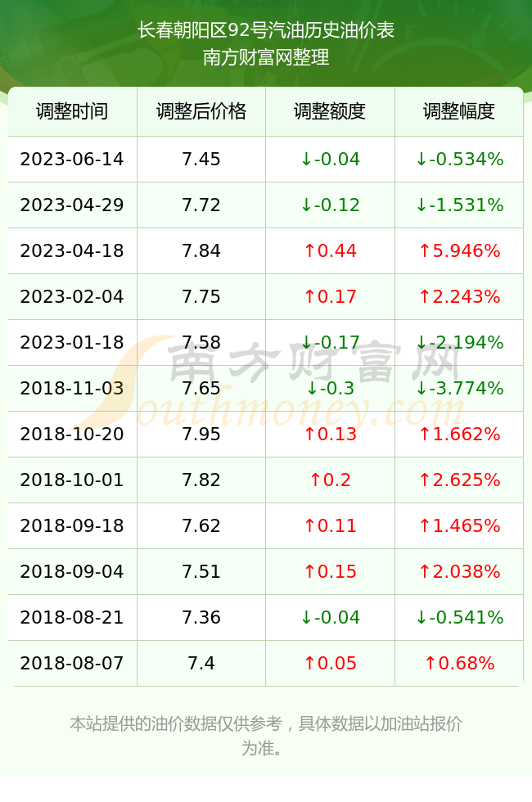
Task: Click the ↑2.038% percentage cell
Action: pos(459,571)
